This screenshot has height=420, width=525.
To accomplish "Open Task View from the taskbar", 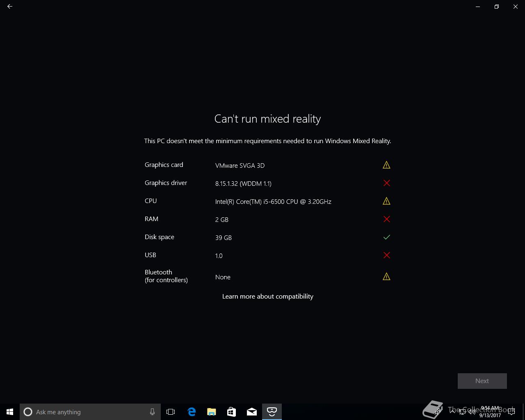I will (171, 412).
